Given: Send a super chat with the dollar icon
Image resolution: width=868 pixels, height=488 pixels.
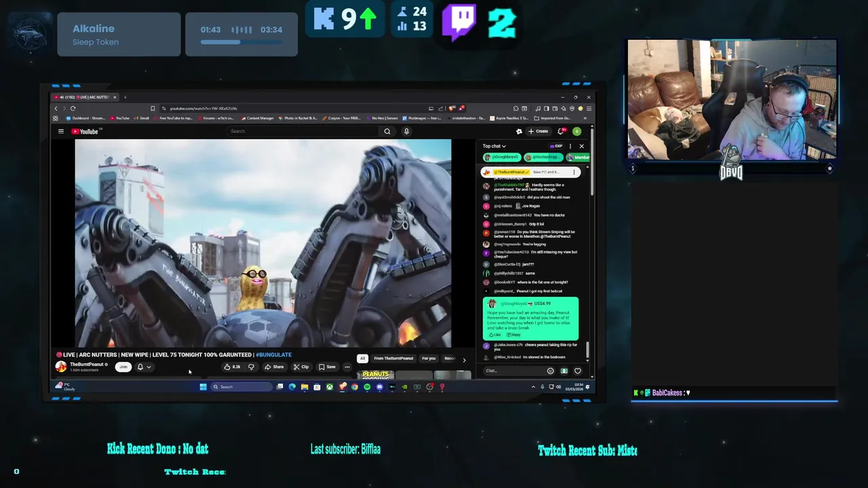Looking at the screenshot, I should pyautogui.click(x=564, y=371).
